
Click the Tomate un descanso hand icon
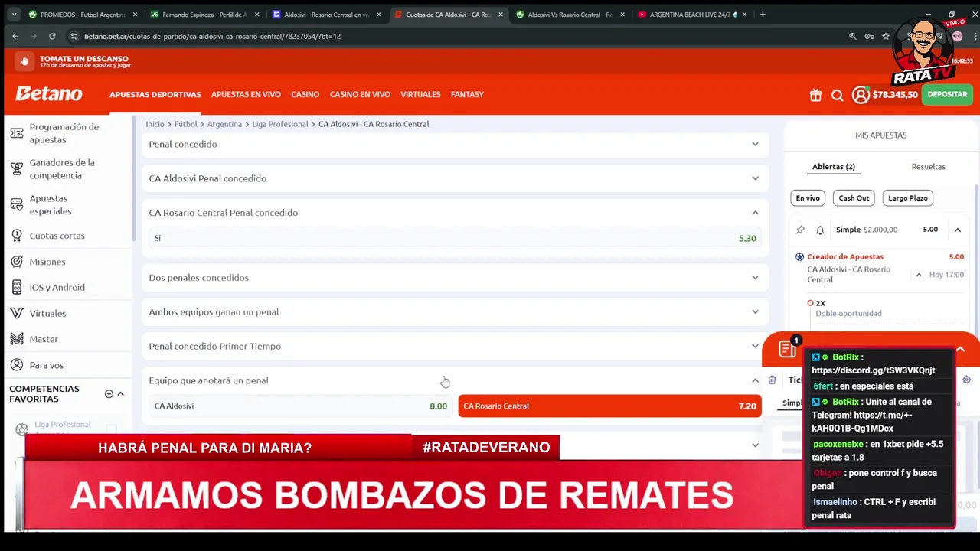(24, 61)
